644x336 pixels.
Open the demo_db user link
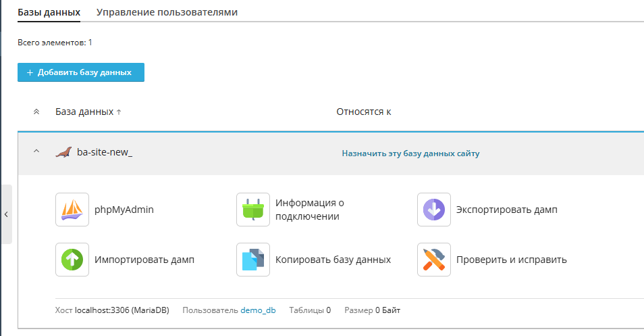[258, 310]
